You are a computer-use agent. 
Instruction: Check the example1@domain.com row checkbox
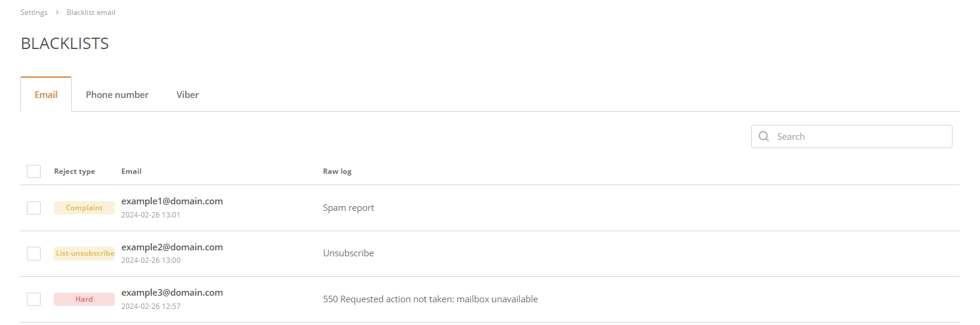(34, 208)
